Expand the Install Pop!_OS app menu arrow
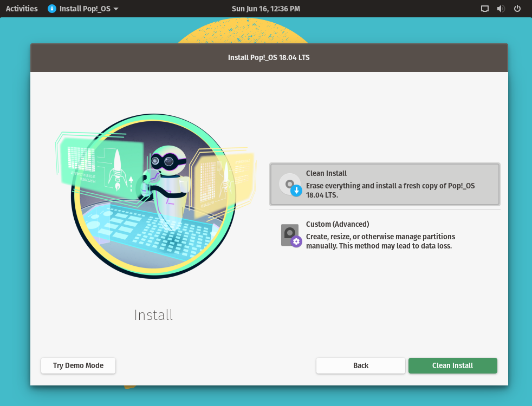 point(116,9)
